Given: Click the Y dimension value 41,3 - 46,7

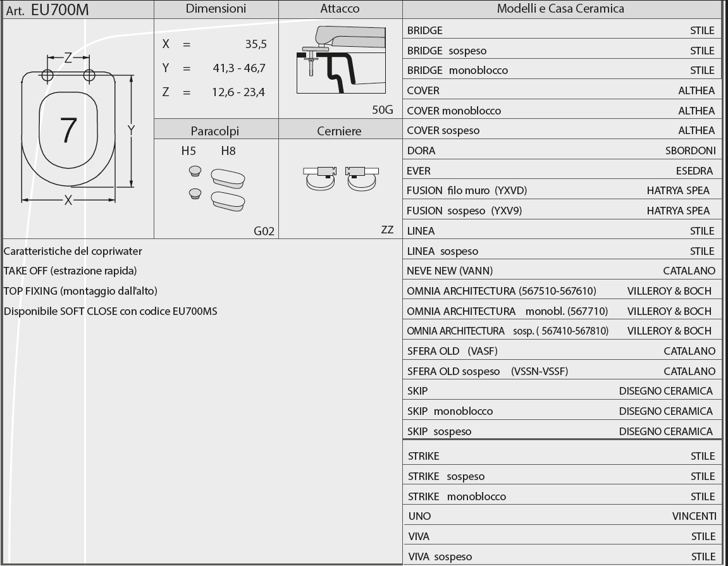Looking at the screenshot, I should [x=238, y=68].
